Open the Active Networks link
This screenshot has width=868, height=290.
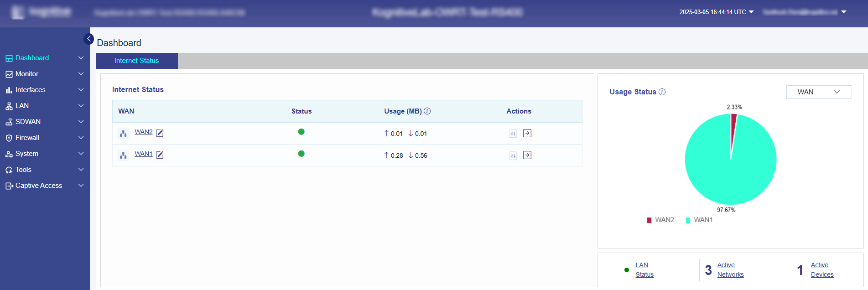pyautogui.click(x=730, y=270)
